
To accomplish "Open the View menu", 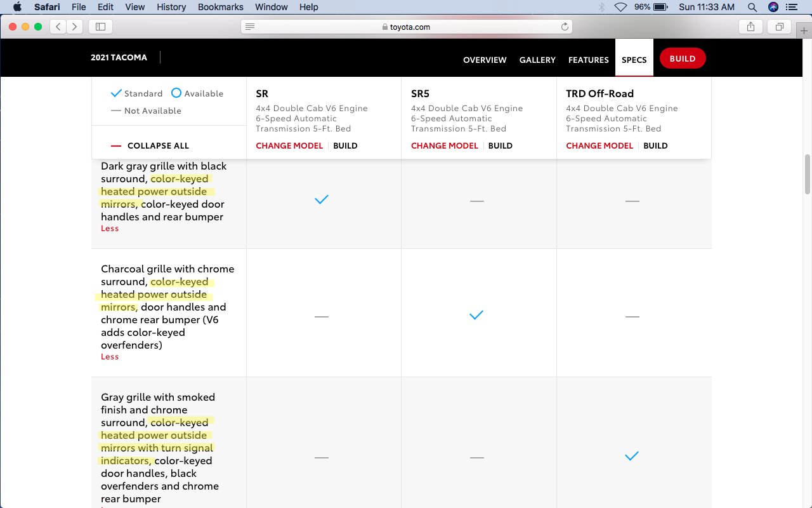I will 135,7.
